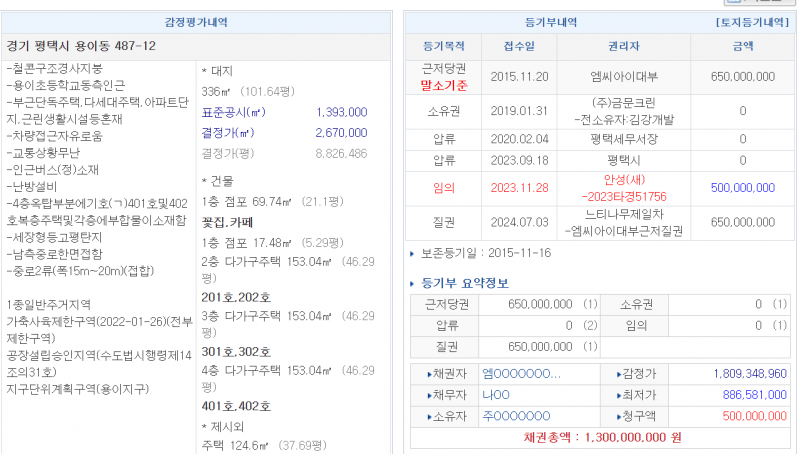Click the 보존등기일 bullet marker
Viewport: 800px width, 454px height.
click(412, 254)
